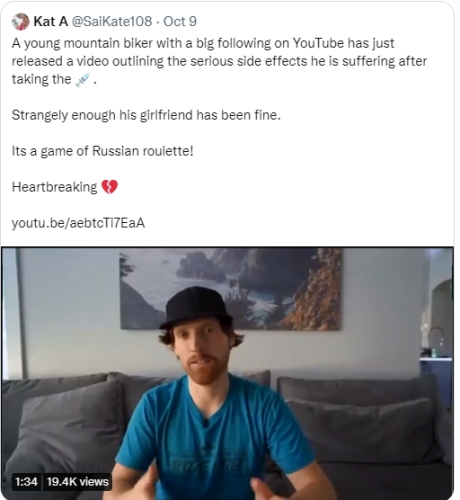The width and height of the screenshot is (460, 500).
Task: Click the word Heartbreaking
Action: click(54, 187)
